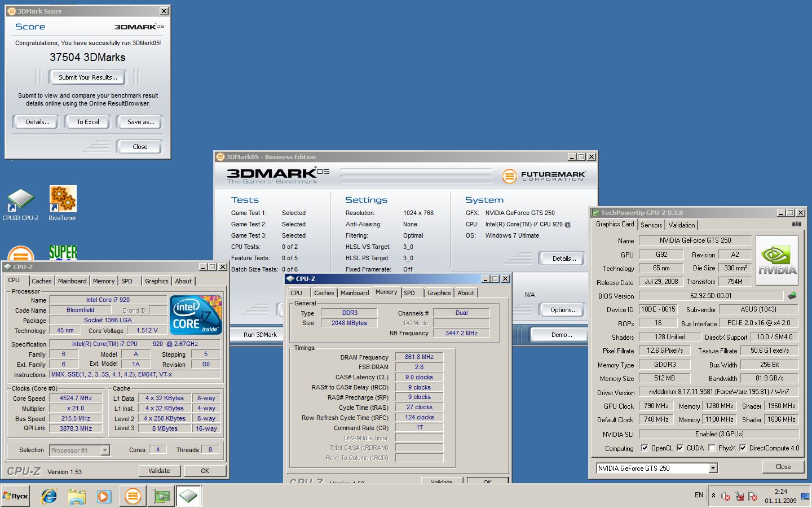Click the Driver Version field in GPU-Z
The image size is (812, 508).
(x=719, y=392)
